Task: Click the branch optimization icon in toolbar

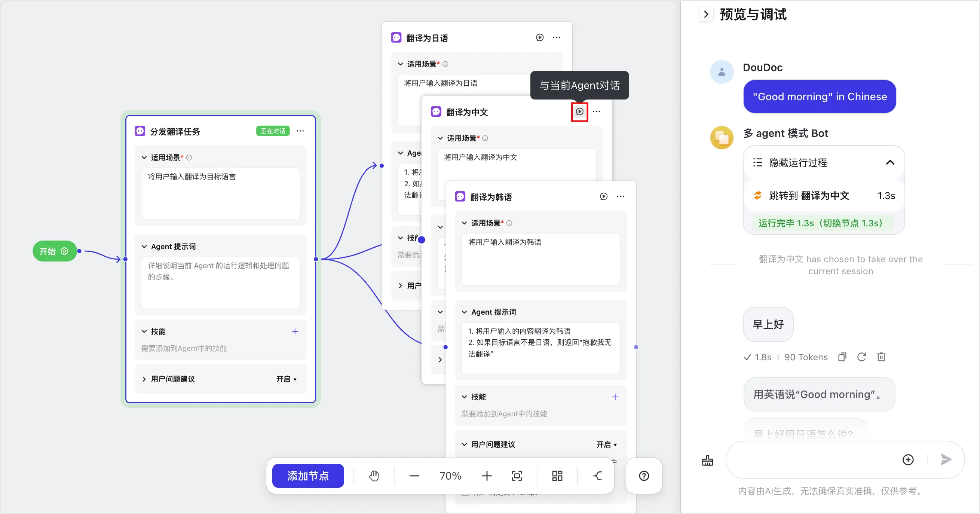Action: [x=597, y=475]
